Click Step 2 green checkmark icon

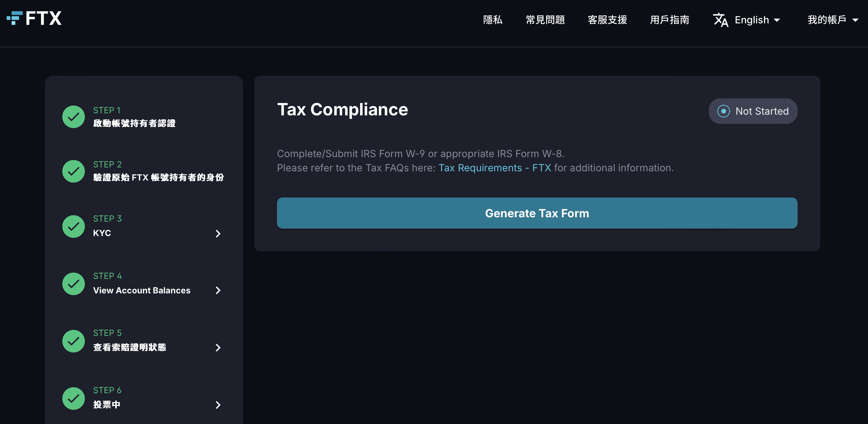(74, 171)
